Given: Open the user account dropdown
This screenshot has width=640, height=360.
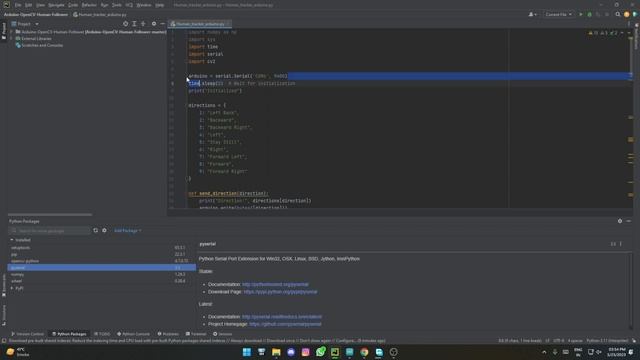Looking at the screenshot, I should click(532, 14).
